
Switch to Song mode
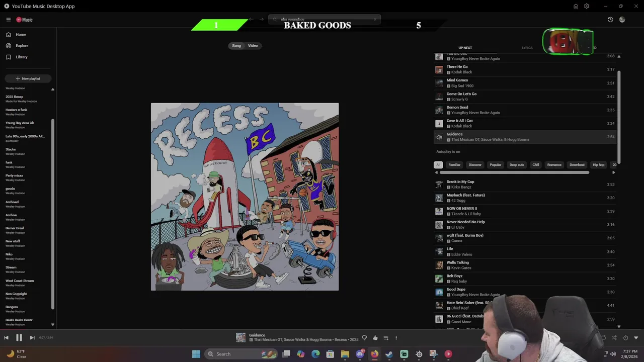236,46
